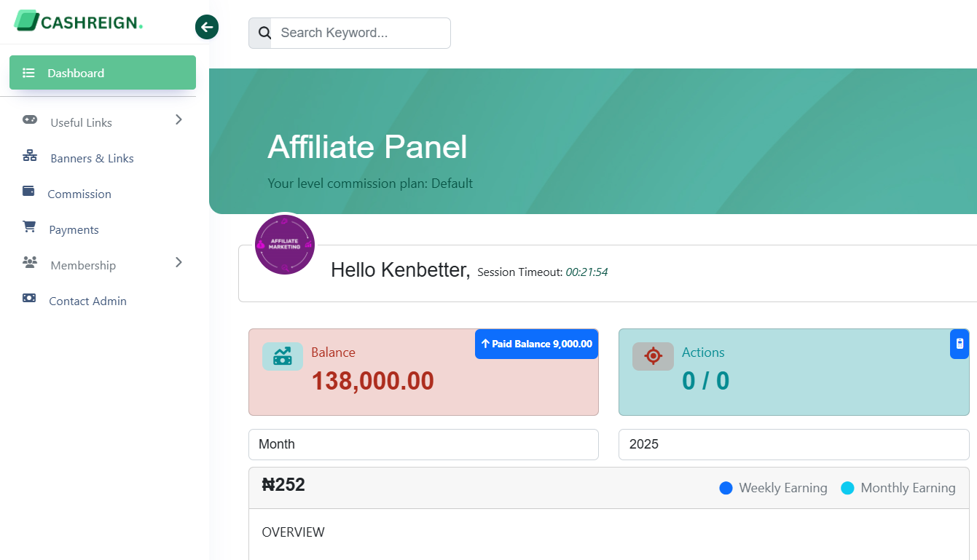Toggle the Weekly Earning legend series
Image resolution: width=977 pixels, height=560 pixels.
click(773, 488)
